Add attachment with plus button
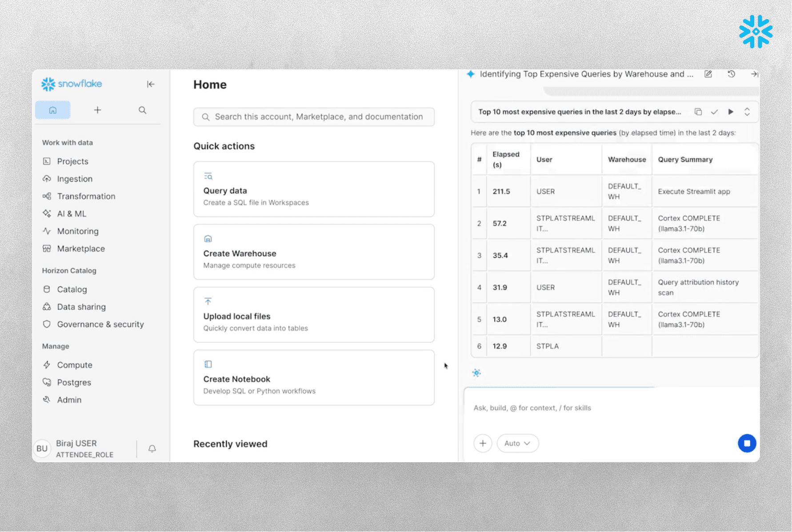The image size is (792, 532). (x=483, y=443)
